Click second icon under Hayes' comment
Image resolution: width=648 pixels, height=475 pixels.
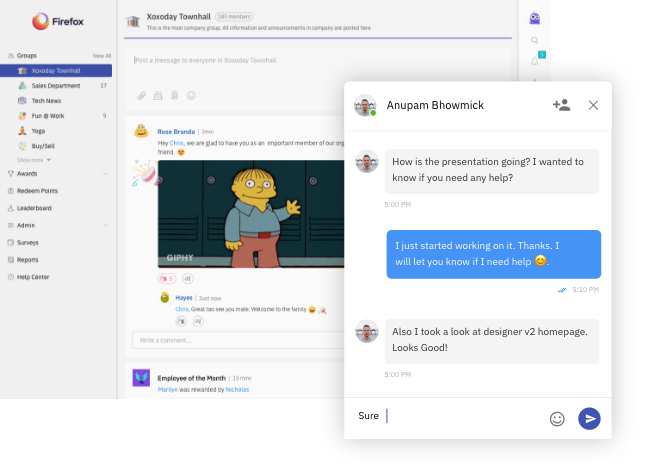198,321
